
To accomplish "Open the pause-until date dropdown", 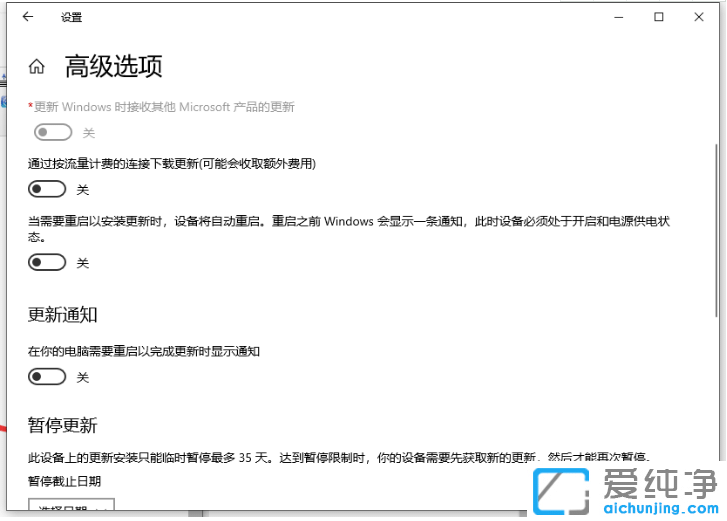I will (71, 504).
